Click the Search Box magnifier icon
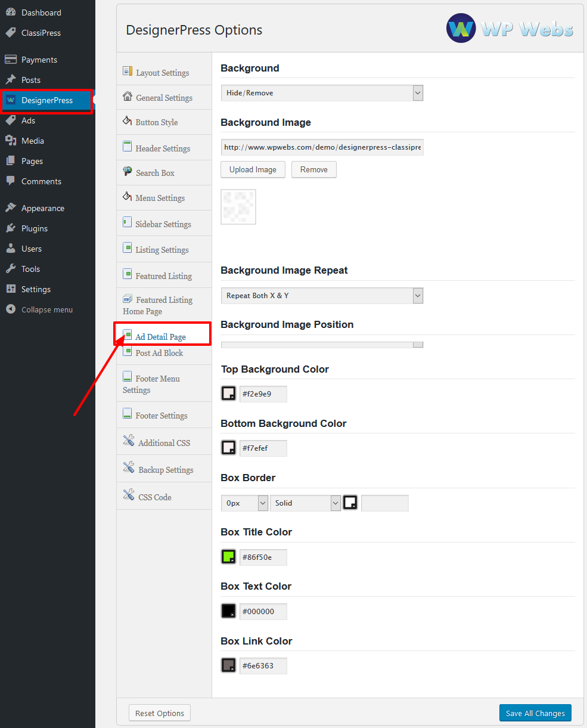 pyautogui.click(x=128, y=171)
